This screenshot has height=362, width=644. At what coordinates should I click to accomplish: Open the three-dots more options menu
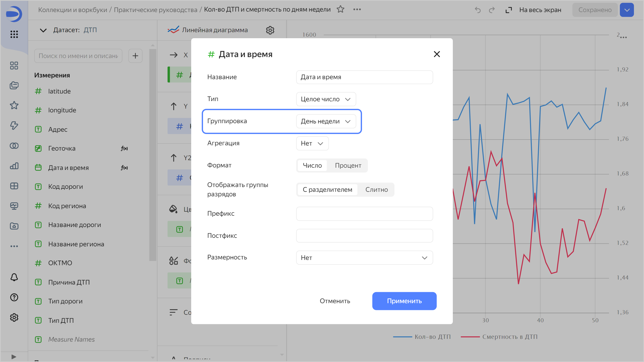click(x=357, y=9)
